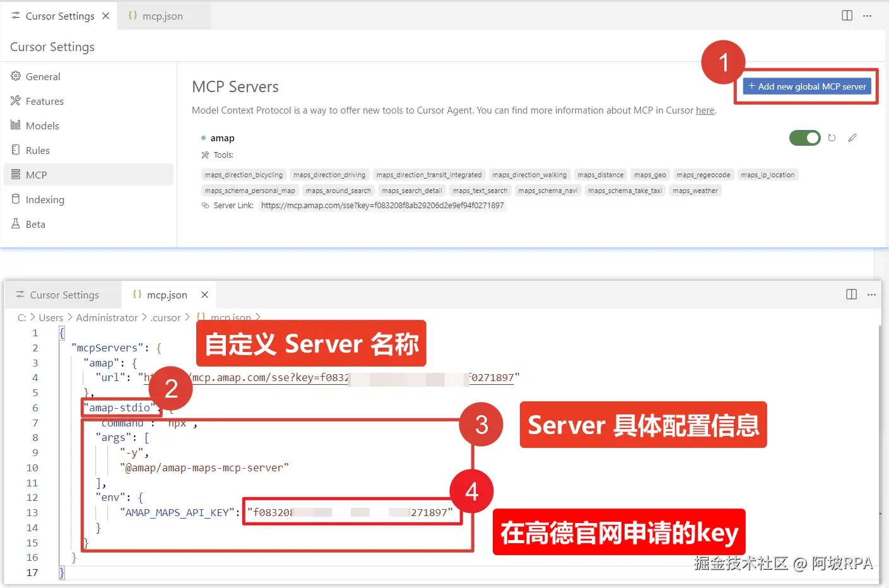Refresh the amap server
Screen dimensions: 889x588
(832, 138)
